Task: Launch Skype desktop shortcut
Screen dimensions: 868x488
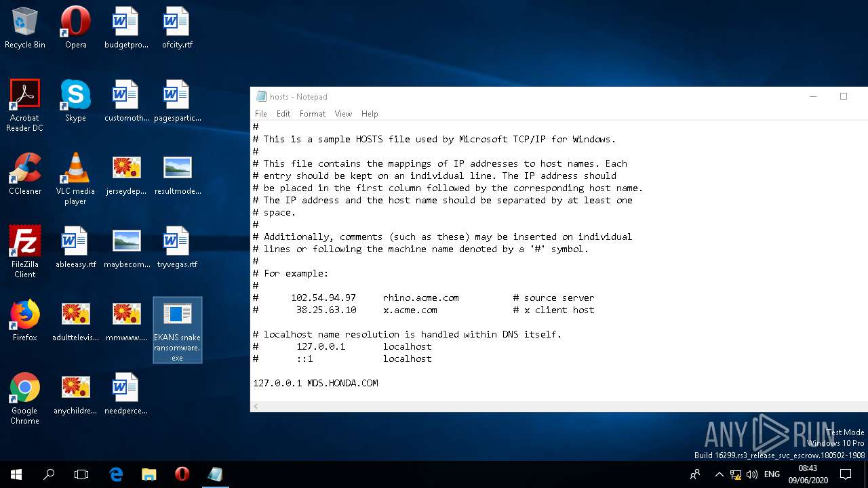Action: click(x=75, y=101)
